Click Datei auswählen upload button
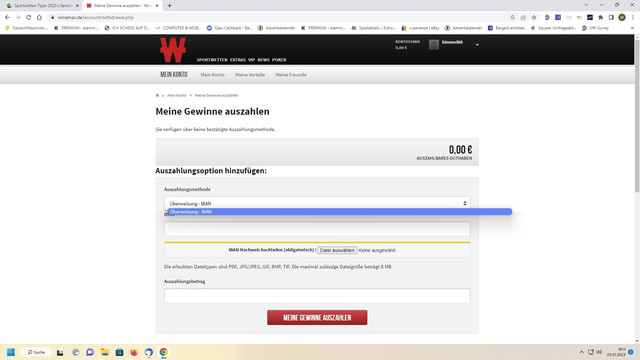 click(337, 250)
